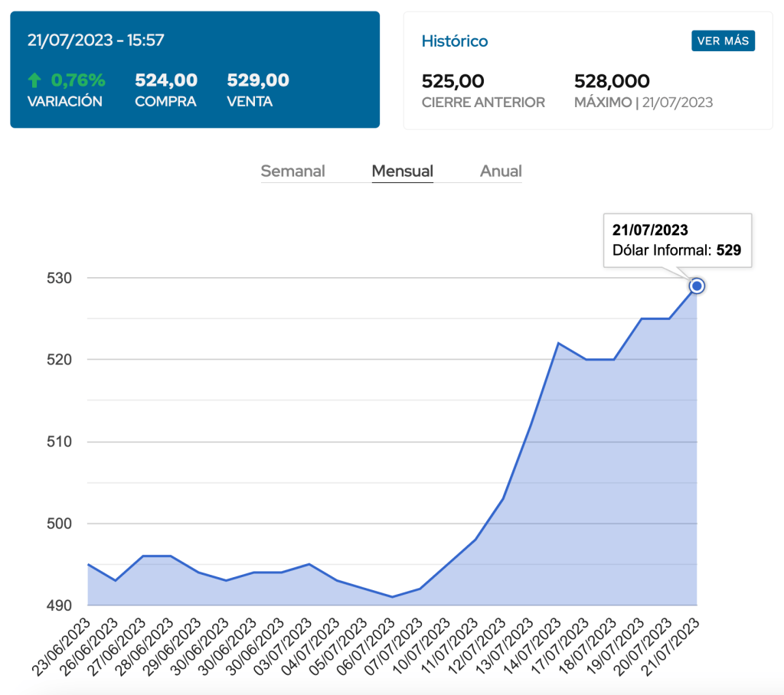Click the 0,76% variation value
This screenshot has height=695, width=784.
pyautogui.click(x=78, y=80)
